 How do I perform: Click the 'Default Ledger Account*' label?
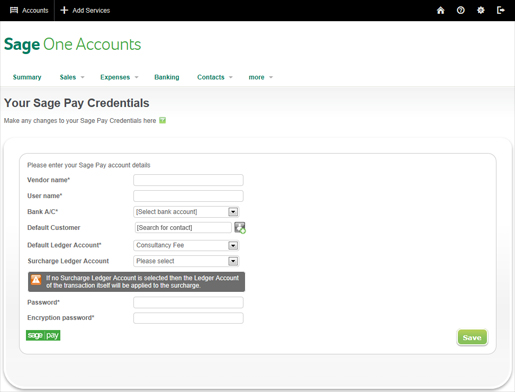64,245
